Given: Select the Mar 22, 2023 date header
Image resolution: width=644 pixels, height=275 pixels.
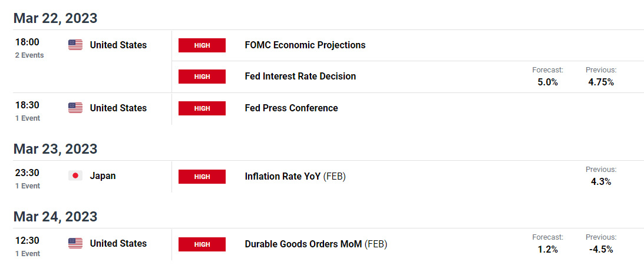Looking at the screenshot, I should (x=55, y=18).
